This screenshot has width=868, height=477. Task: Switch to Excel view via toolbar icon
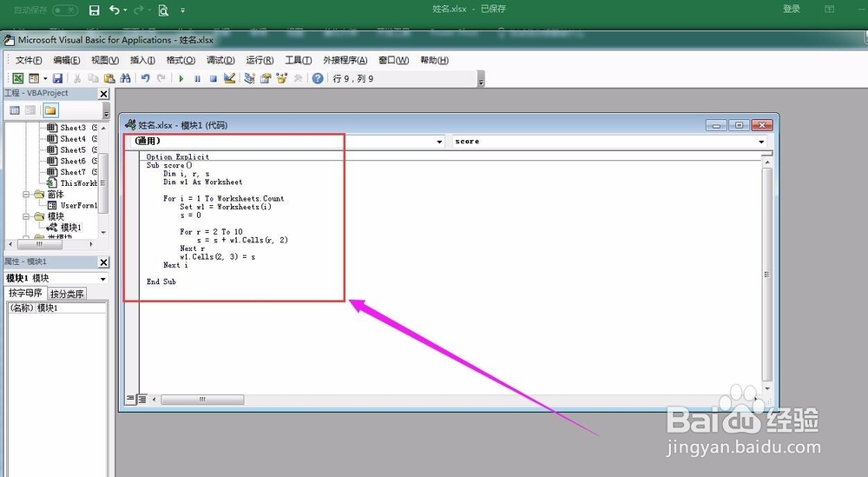[x=18, y=79]
